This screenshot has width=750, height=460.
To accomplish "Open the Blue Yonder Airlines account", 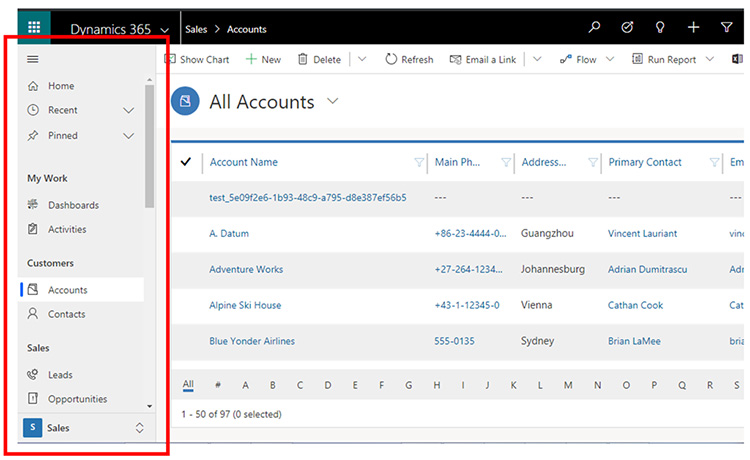I will [252, 341].
